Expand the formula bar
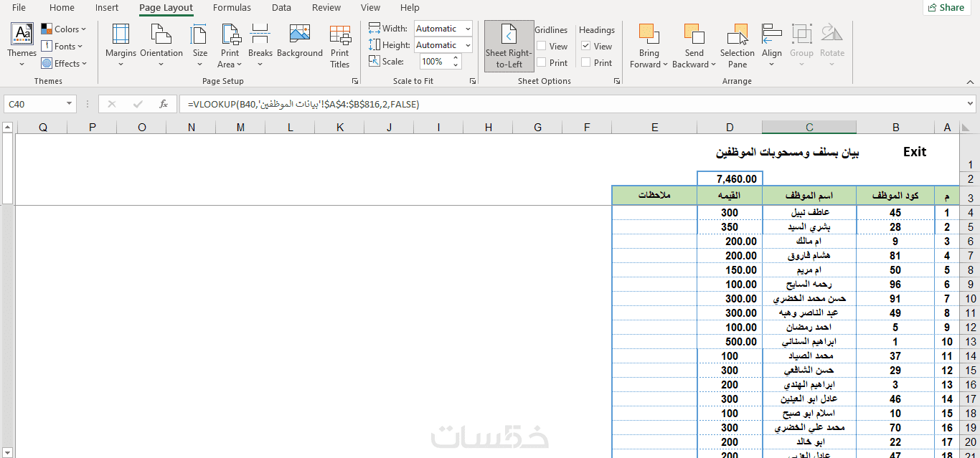Screen dimensions: 980x458 coord(971,104)
